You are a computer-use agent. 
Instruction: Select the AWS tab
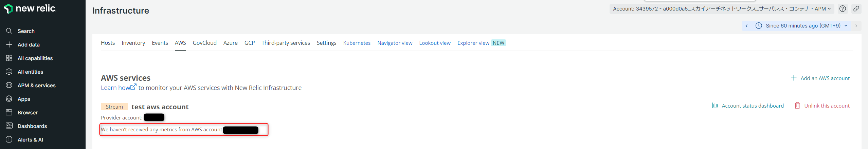pyautogui.click(x=180, y=43)
